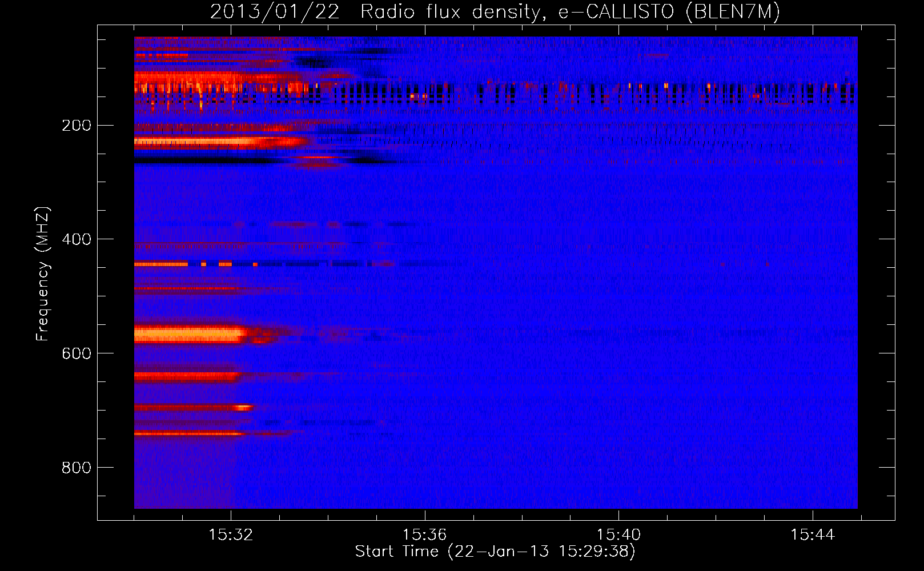Select the 15:44 time tick label
The height and width of the screenshot is (571, 924).
[812, 535]
